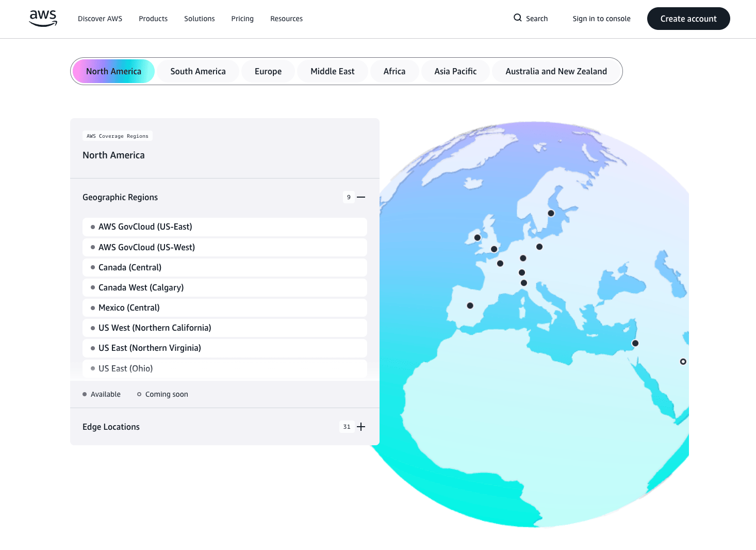The width and height of the screenshot is (756, 550).
Task: Open the Discover AWS menu
Action: coord(100,19)
